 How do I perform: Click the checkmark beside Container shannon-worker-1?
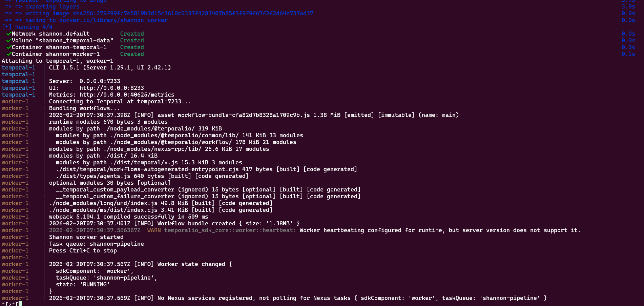click(9, 54)
